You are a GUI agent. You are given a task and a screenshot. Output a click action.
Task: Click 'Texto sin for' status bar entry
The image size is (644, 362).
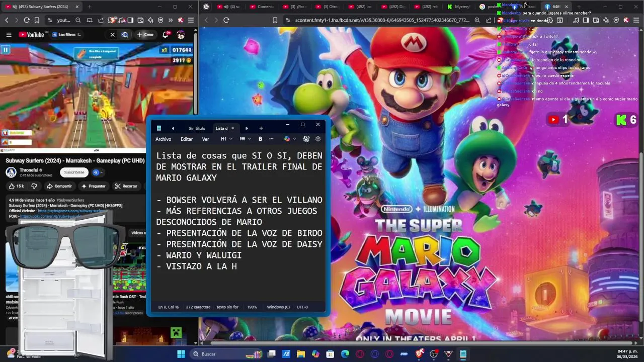227,307
